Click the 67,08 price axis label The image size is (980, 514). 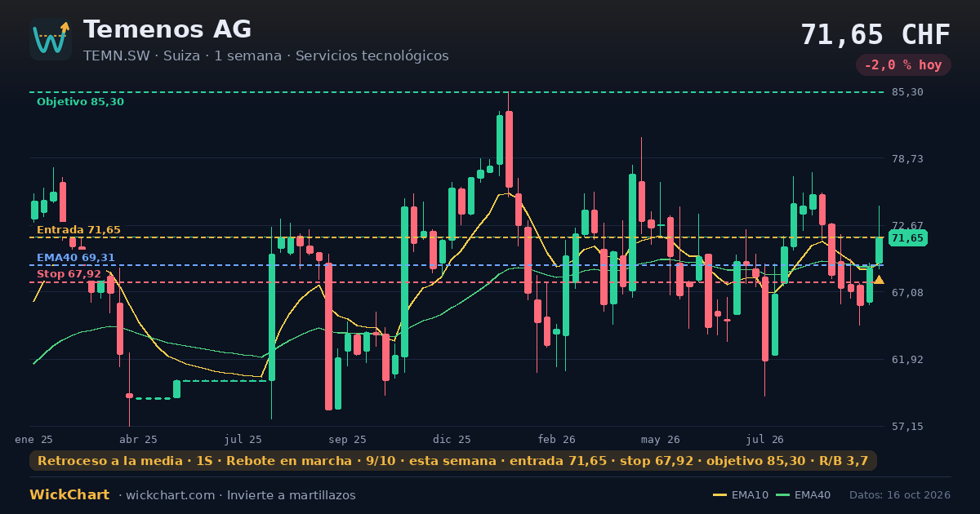click(x=908, y=293)
